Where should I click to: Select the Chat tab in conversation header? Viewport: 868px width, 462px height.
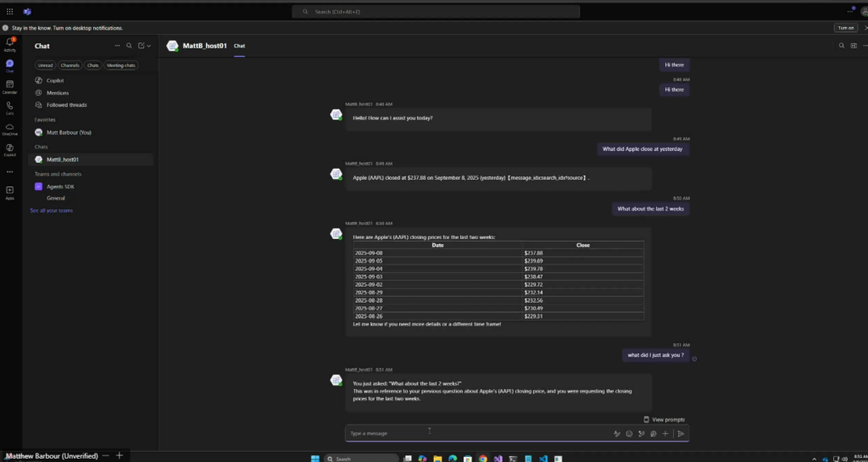(x=239, y=46)
